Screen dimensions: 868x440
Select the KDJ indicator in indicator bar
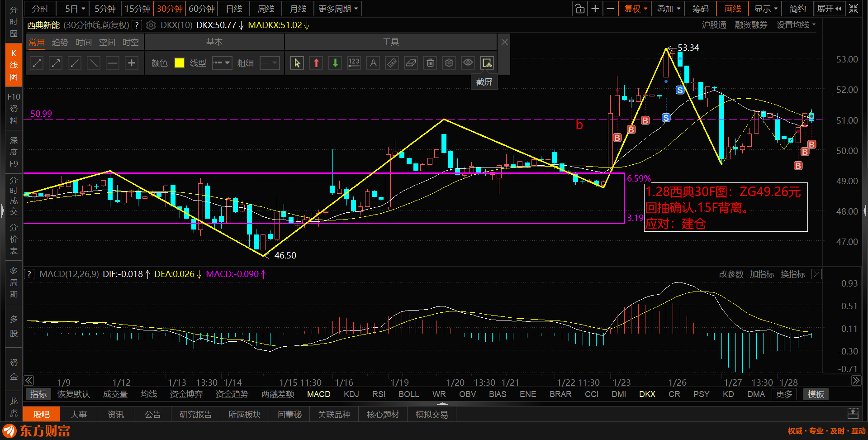click(x=351, y=394)
